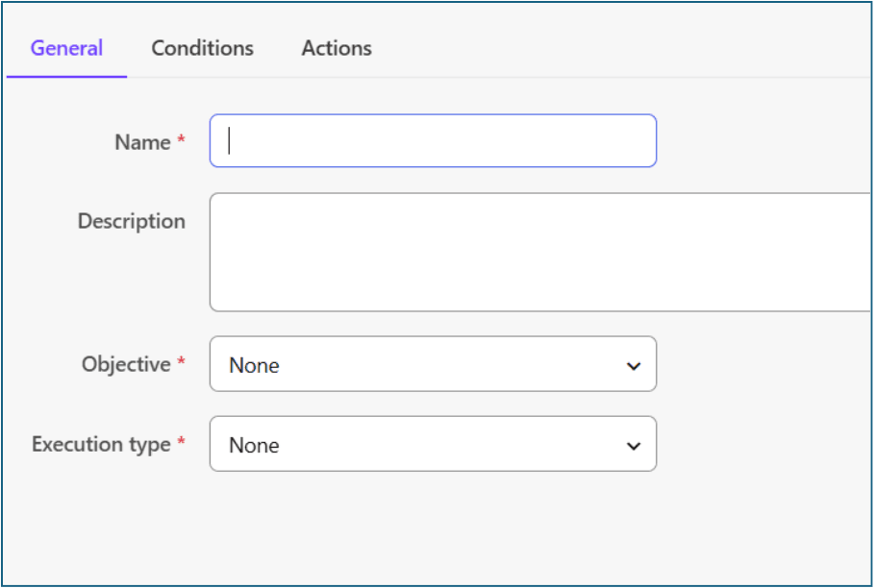The width and height of the screenshot is (874, 588).
Task: Focus the Description text area
Action: [x=540, y=252]
